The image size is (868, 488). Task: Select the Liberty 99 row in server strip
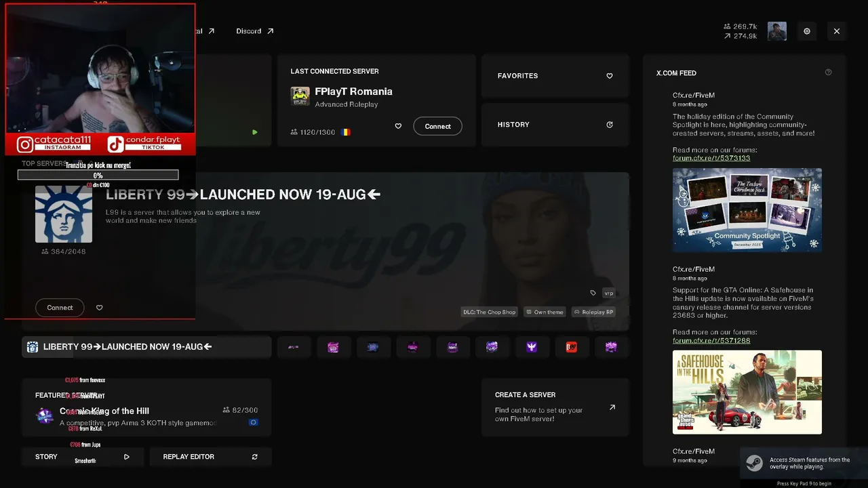[x=146, y=347]
